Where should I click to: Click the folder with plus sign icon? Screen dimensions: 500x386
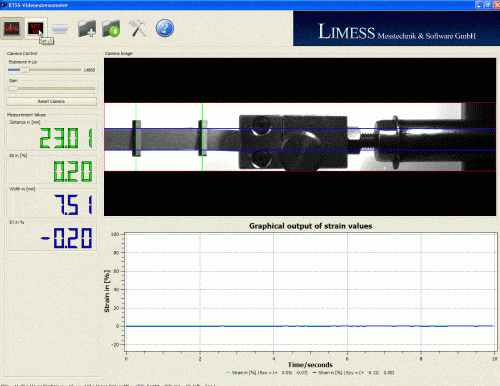click(87, 28)
